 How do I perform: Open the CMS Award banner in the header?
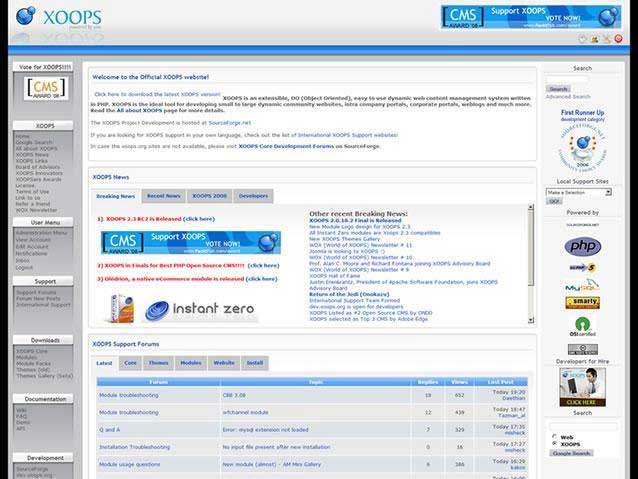531,17
